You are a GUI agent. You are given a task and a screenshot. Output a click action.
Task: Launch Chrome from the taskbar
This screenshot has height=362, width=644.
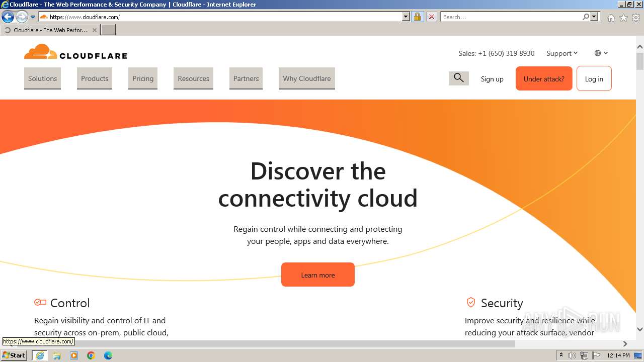coord(91,355)
